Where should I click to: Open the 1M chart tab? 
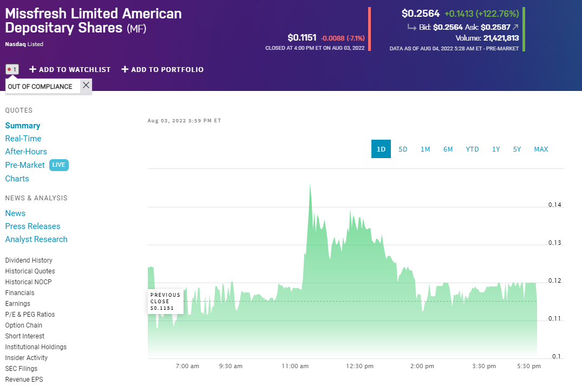426,149
